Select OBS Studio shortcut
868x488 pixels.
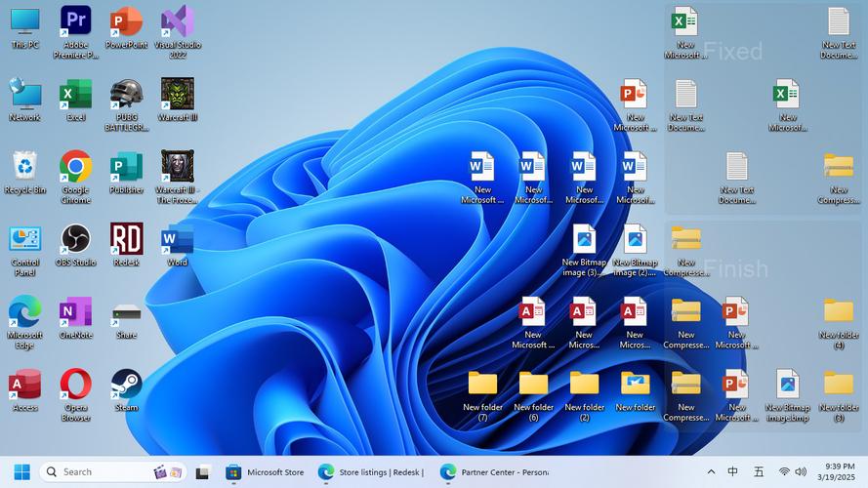pos(76,246)
